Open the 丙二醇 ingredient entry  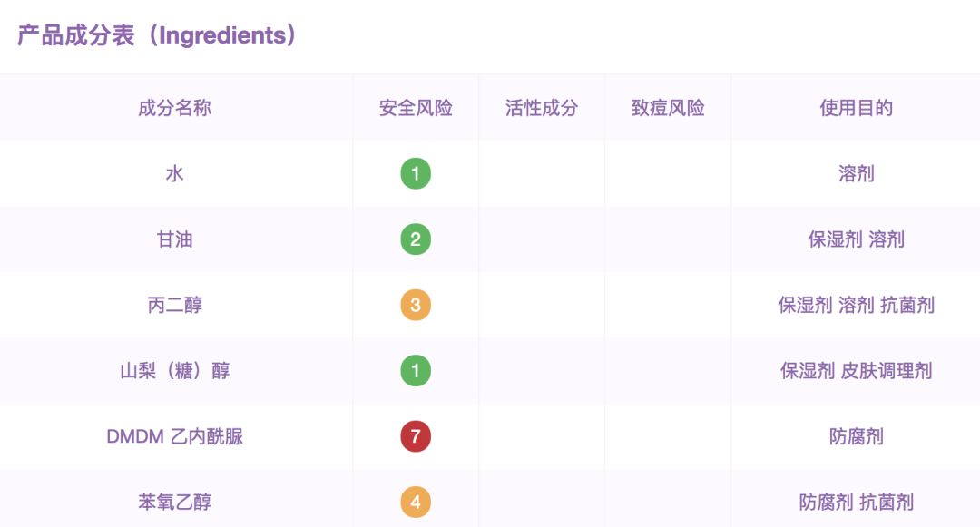tap(175, 305)
